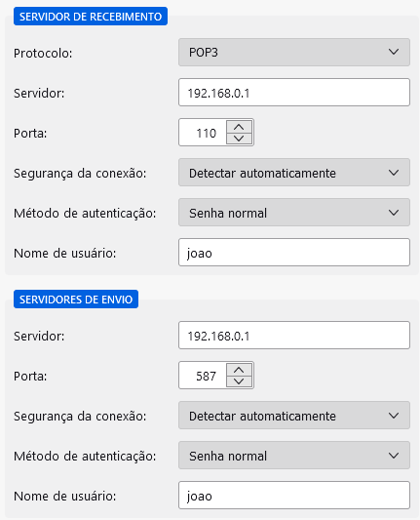This screenshot has width=420, height=520.
Task: Select the Servidor de Recebimento header
Action: [91, 17]
